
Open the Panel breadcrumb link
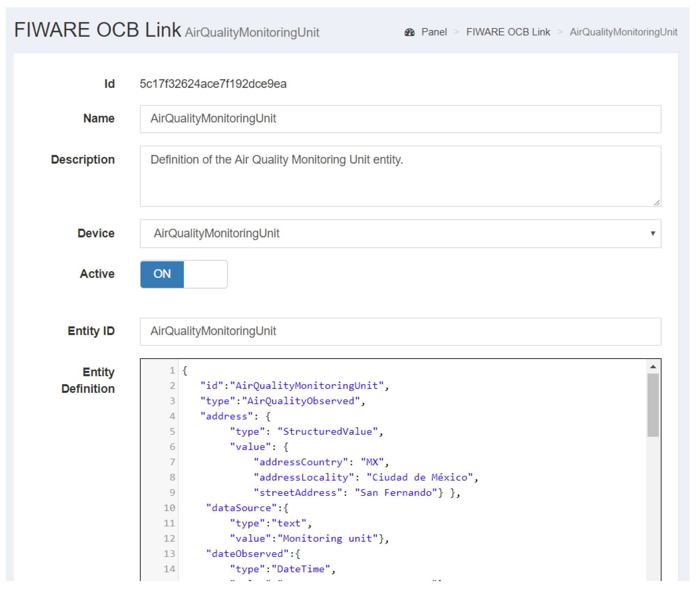434,32
